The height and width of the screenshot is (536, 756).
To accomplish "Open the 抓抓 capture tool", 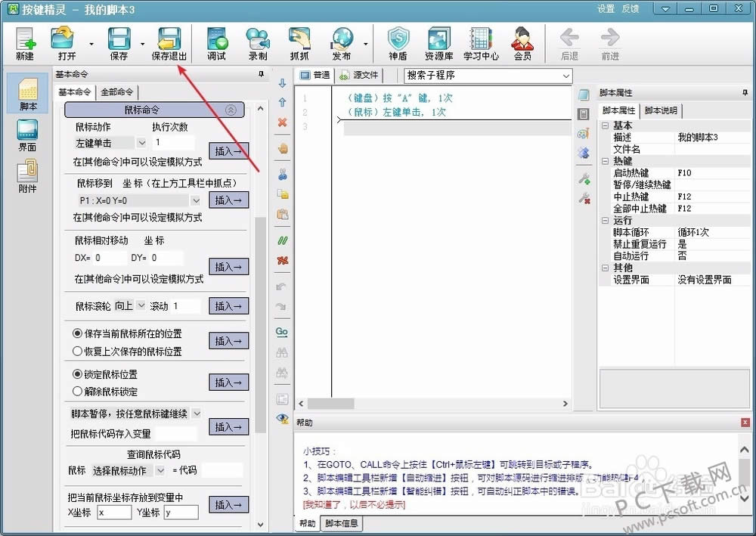I will 299,43.
